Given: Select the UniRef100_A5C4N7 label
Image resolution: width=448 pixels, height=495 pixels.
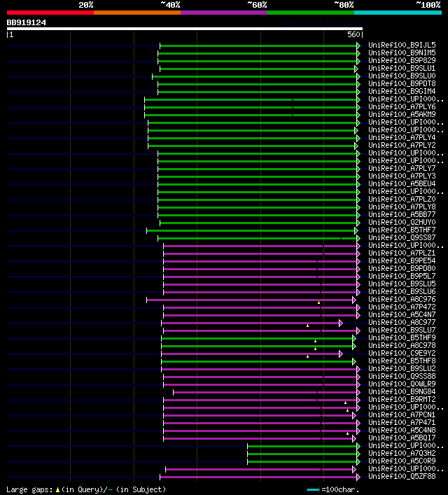Looking at the screenshot, I should pos(402,315).
